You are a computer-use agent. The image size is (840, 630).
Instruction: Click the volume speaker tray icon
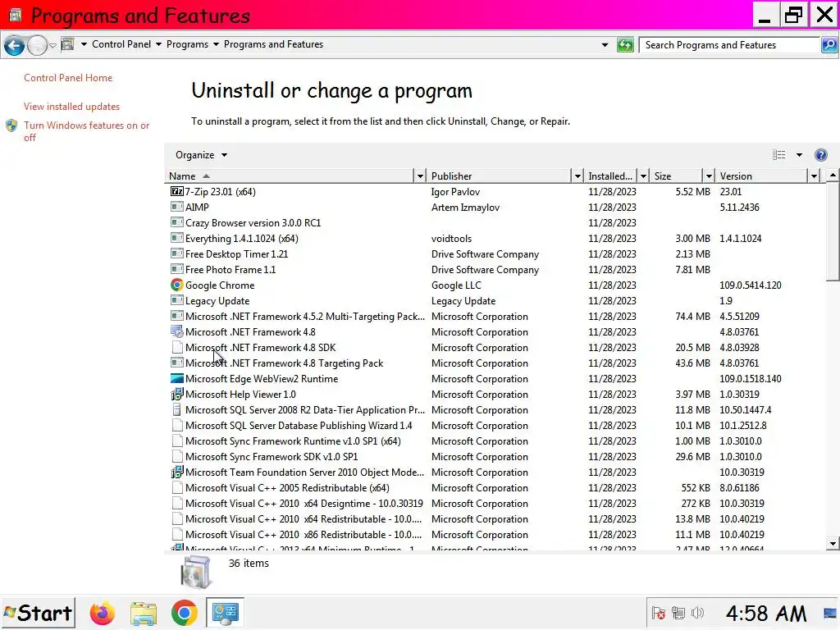pos(697,613)
